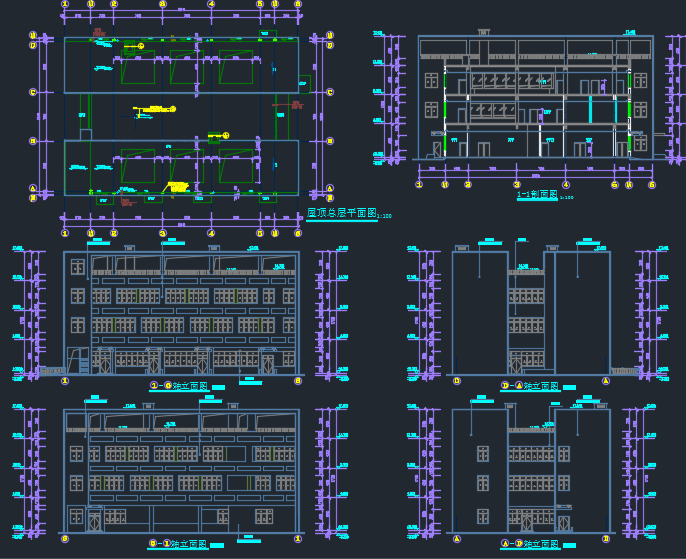Screen dimensions: 686x559
Task: Click the red leader annotation at roof plan right
Action: point(296,102)
